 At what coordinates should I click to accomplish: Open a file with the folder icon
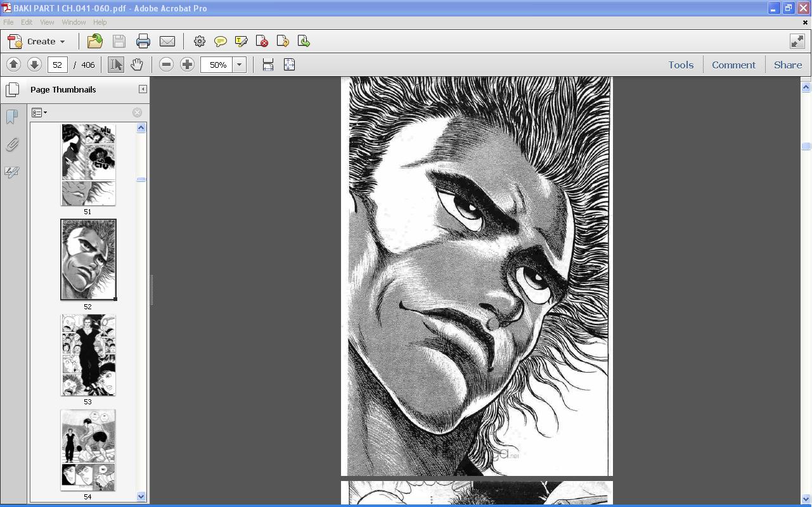[95, 41]
